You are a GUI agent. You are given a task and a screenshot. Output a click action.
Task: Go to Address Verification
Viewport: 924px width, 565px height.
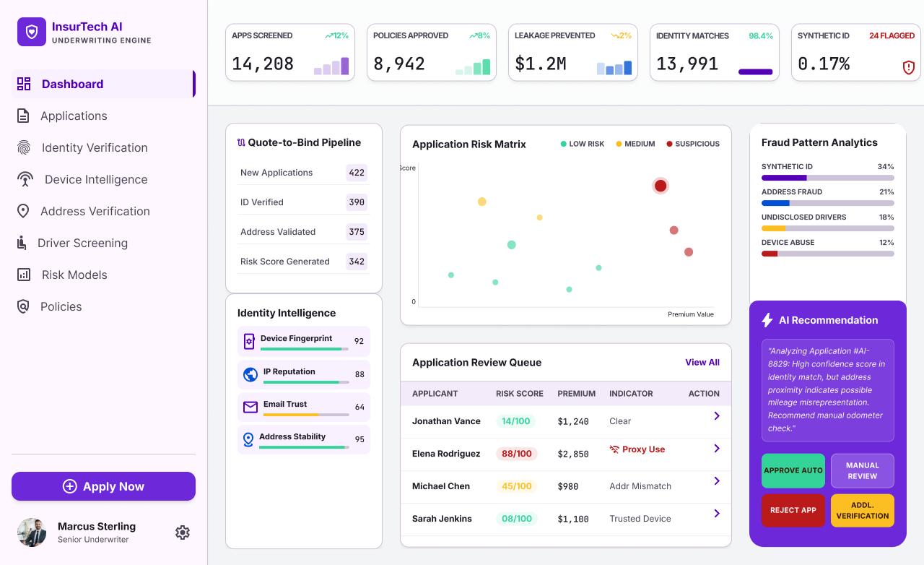click(x=103, y=211)
